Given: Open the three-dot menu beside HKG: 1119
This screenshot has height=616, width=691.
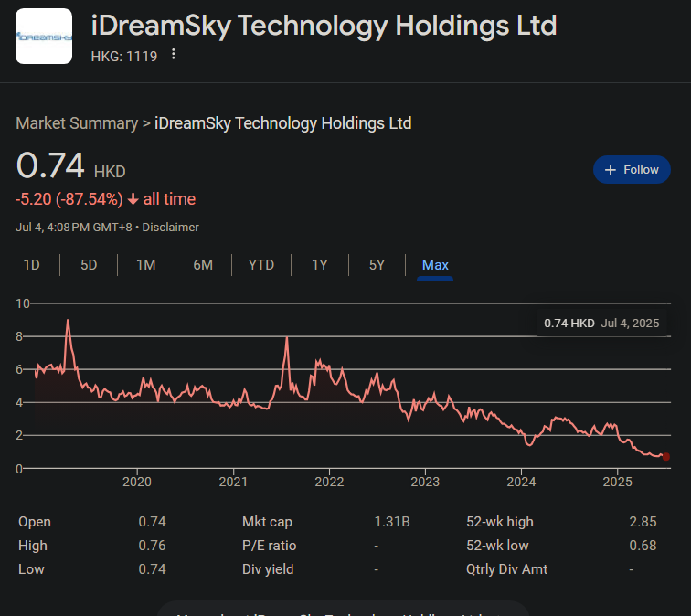Looking at the screenshot, I should [174, 54].
